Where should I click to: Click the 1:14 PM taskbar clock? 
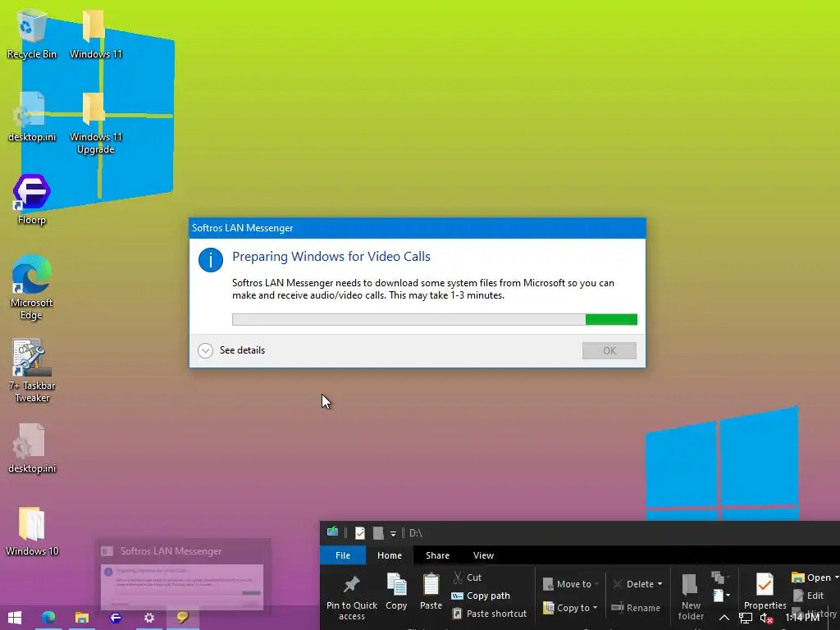801,617
